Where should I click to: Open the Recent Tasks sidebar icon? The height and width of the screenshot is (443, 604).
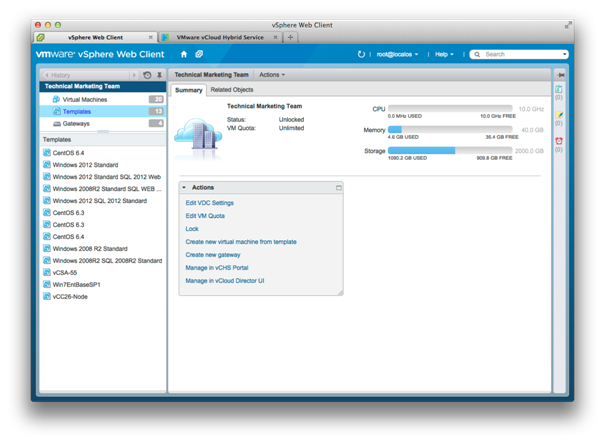point(559,89)
